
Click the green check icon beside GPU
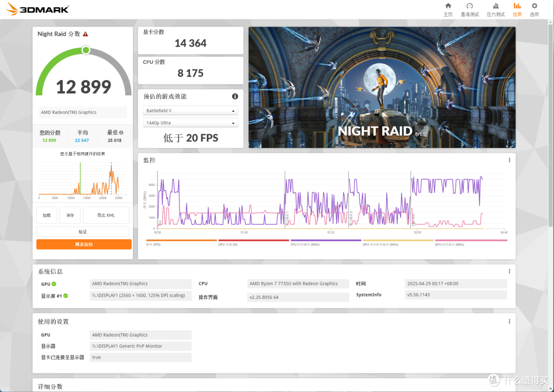[x=54, y=284]
